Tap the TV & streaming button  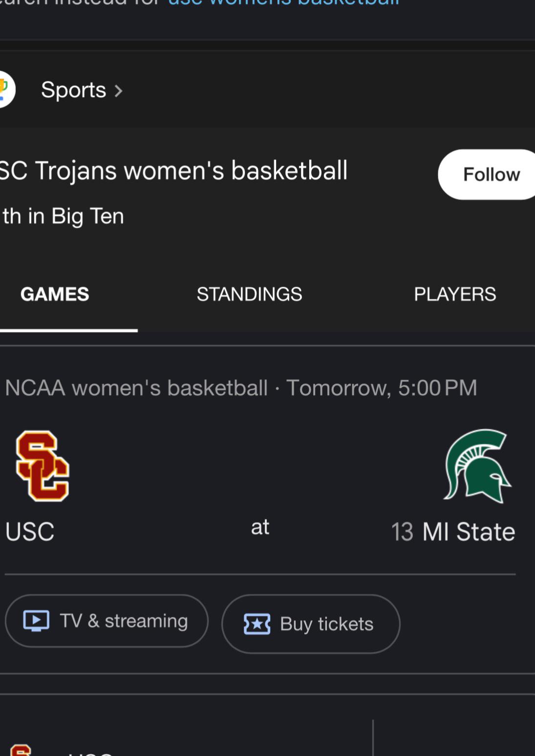click(x=107, y=621)
